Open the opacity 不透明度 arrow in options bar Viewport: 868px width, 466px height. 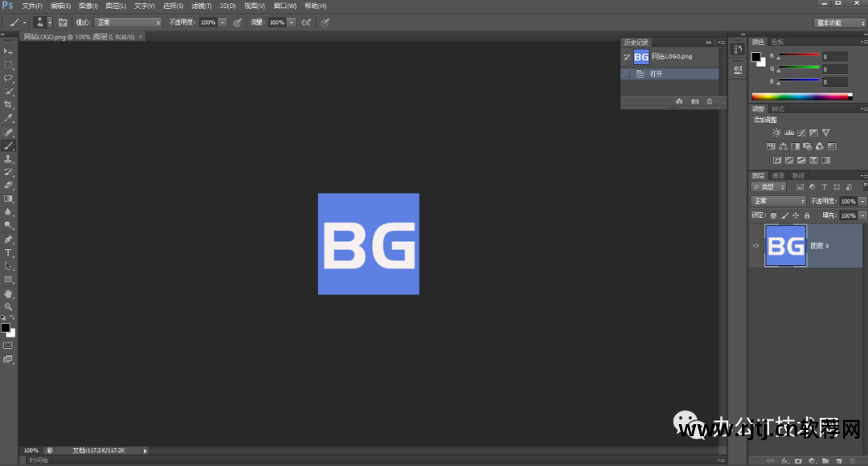point(223,22)
